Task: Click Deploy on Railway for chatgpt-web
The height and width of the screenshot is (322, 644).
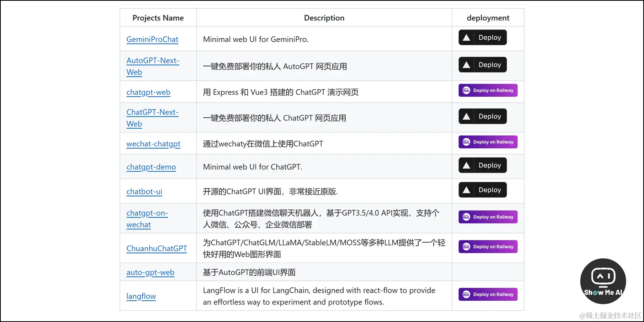Action: point(488,90)
